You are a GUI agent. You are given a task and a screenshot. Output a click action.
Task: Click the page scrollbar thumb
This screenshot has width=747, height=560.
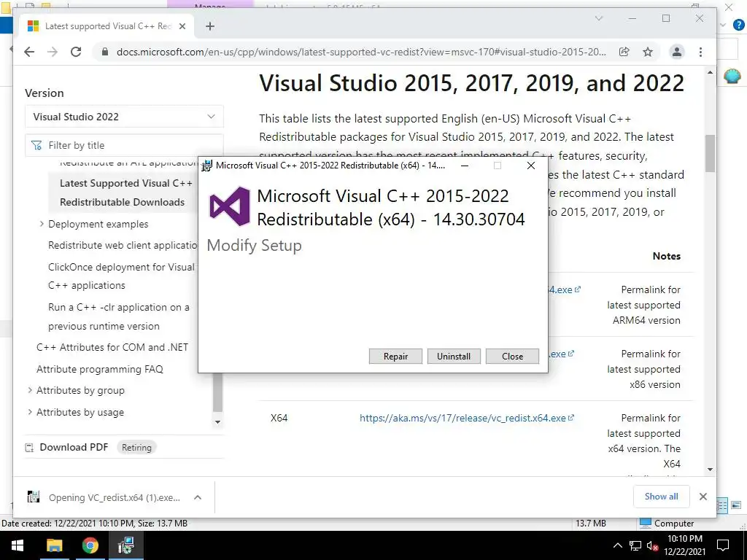(711, 153)
